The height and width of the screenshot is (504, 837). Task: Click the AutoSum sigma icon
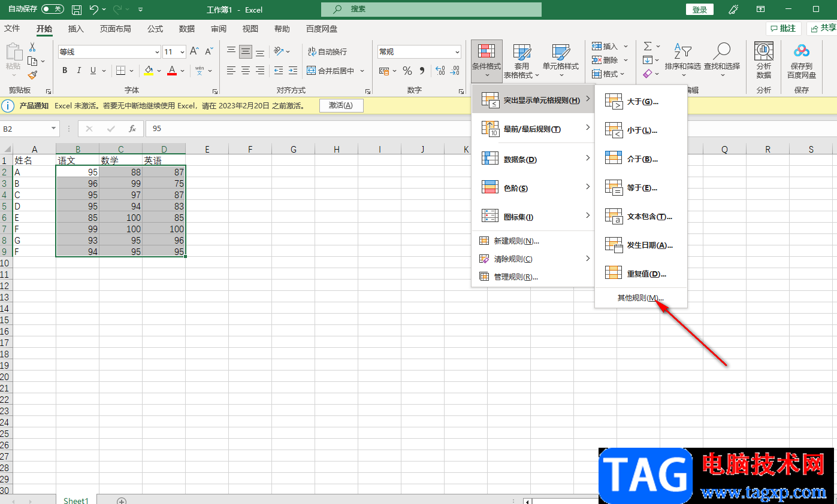click(x=648, y=46)
